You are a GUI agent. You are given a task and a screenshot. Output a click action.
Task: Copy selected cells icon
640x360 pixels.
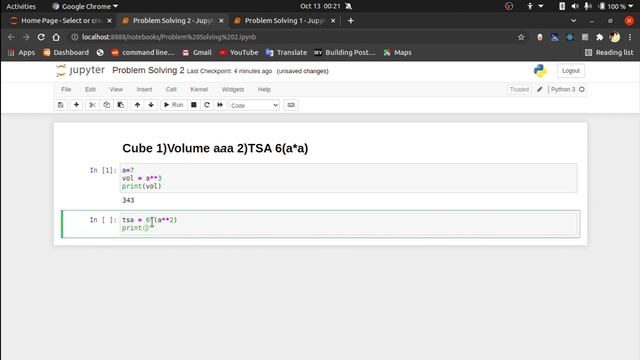(107, 105)
